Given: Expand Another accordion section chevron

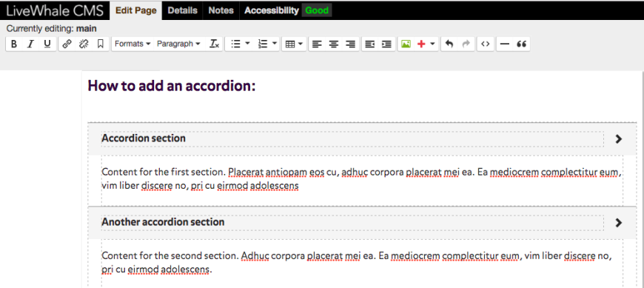Looking at the screenshot, I should tap(619, 223).
